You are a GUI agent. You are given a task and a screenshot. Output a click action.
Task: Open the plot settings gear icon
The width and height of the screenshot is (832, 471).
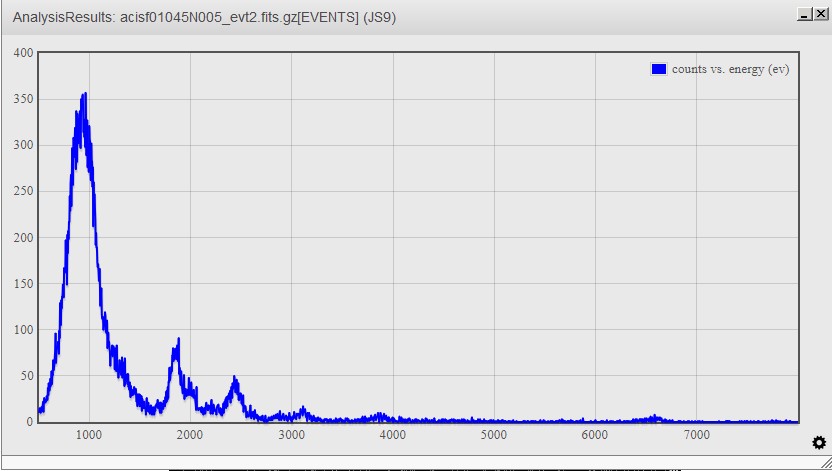(819, 443)
